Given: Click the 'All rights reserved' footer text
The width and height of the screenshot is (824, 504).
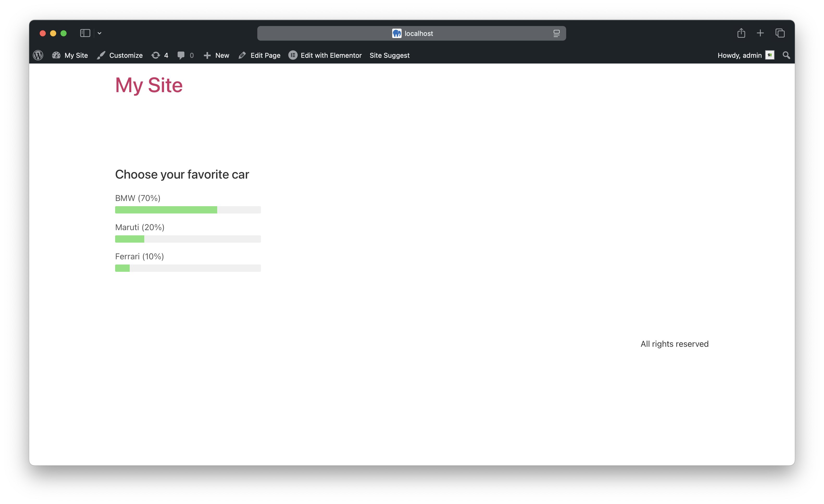Looking at the screenshot, I should (x=674, y=344).
